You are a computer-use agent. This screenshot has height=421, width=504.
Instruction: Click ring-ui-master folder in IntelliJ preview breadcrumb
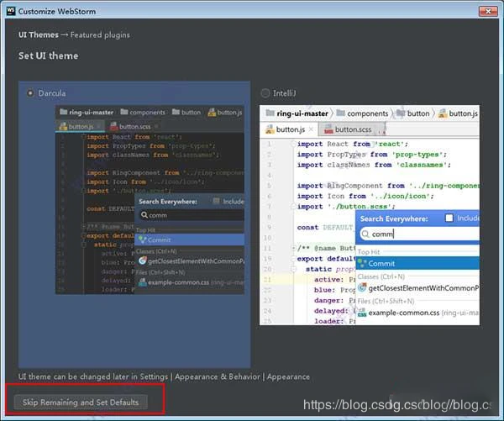click(x=297, y=113)
